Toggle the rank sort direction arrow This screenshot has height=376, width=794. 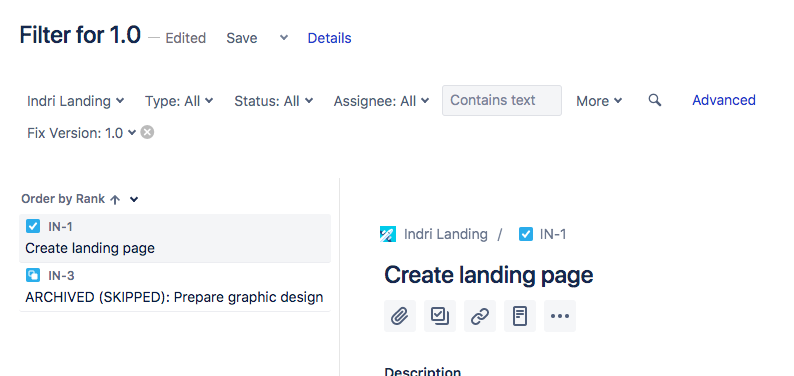click(x=115, y=199)
